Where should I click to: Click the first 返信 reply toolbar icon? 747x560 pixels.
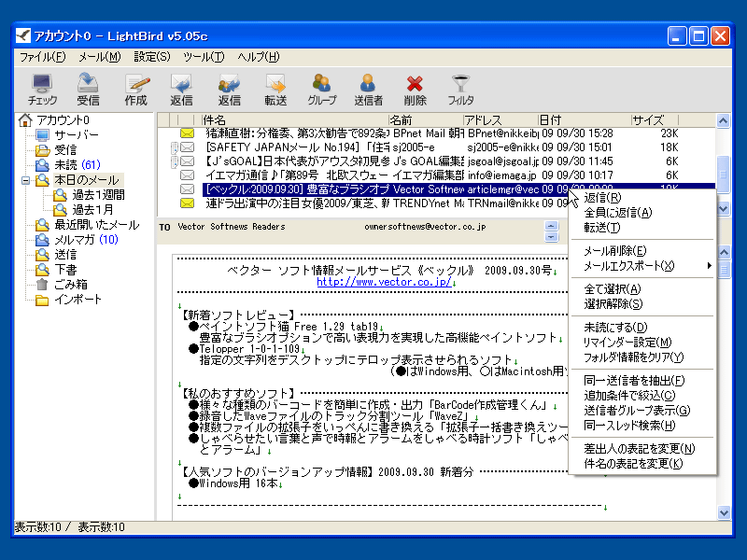(181, 90)
